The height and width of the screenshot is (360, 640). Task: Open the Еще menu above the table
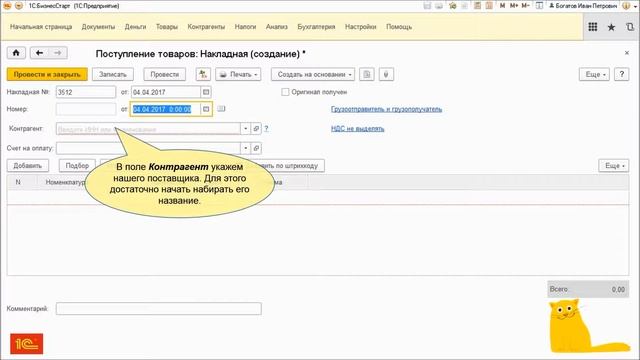pyautogui.click(x=614, y=166)
